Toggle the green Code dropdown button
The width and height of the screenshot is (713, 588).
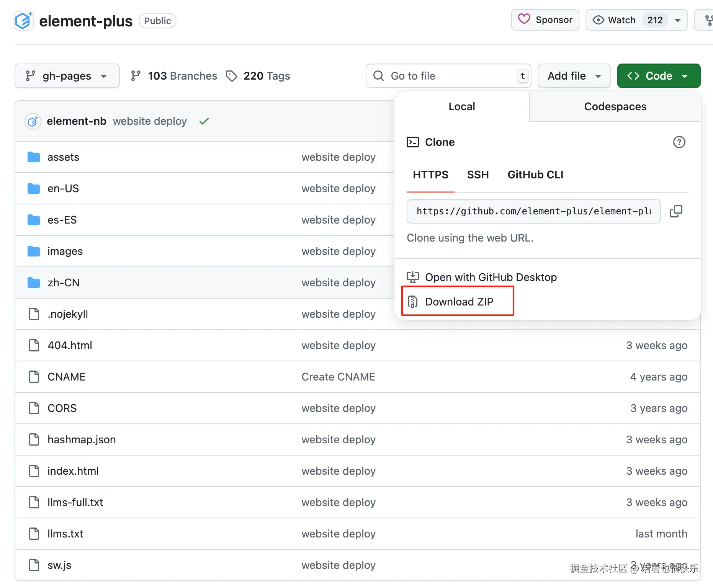tap(658, 76)
